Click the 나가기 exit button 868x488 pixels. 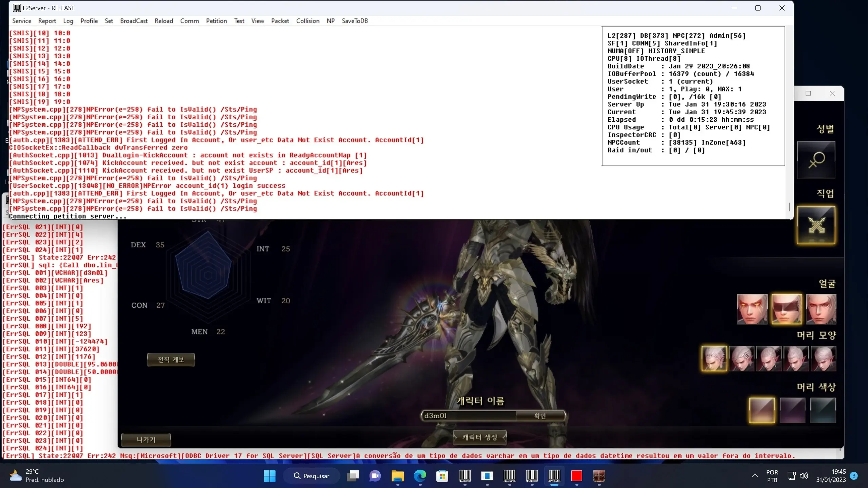point(146,440)
